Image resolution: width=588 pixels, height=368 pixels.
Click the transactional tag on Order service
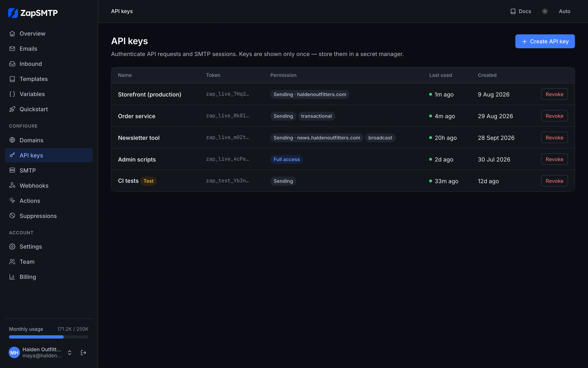[316, 116]
